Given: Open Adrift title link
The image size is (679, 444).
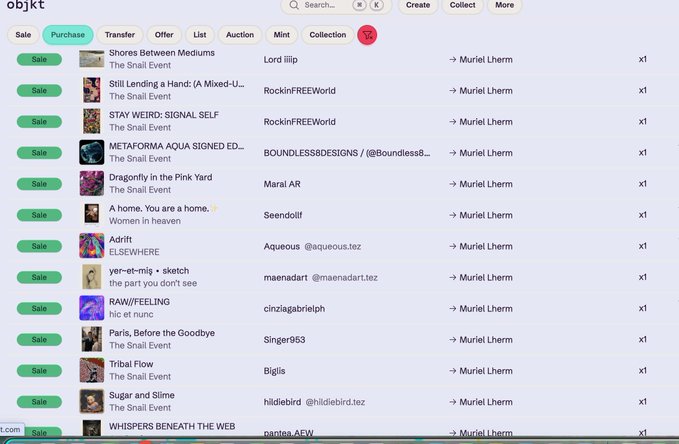Looking at the screenshot, I should point(120,240).
